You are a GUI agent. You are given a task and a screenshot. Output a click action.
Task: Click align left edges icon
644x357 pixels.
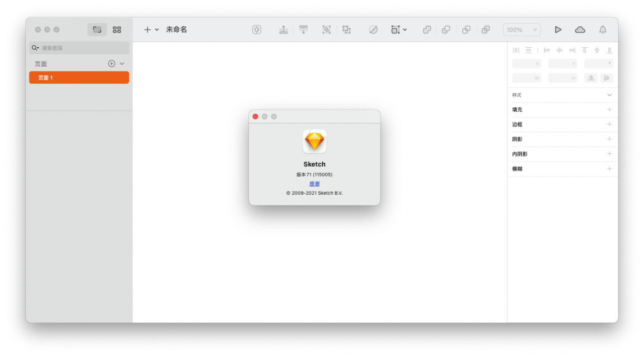(547, 50)
